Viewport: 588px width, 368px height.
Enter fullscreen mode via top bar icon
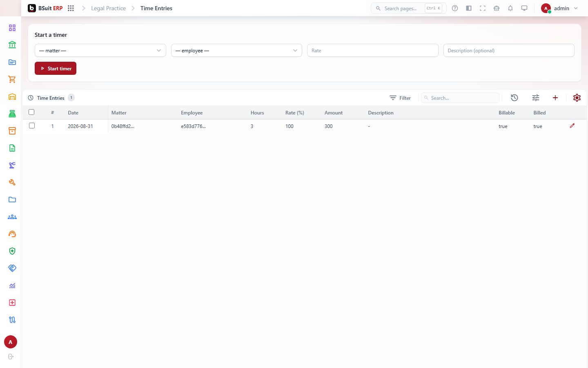(x=483, y=8)
